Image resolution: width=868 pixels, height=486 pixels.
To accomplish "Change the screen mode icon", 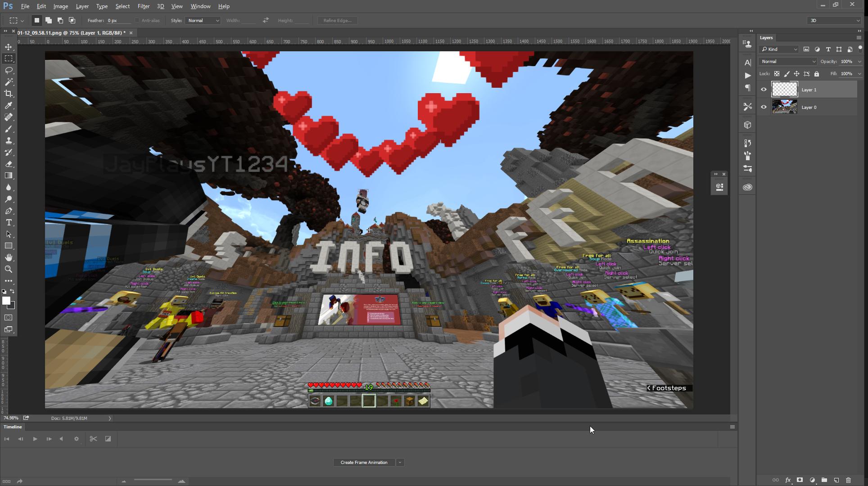I will tap(9, 329).
